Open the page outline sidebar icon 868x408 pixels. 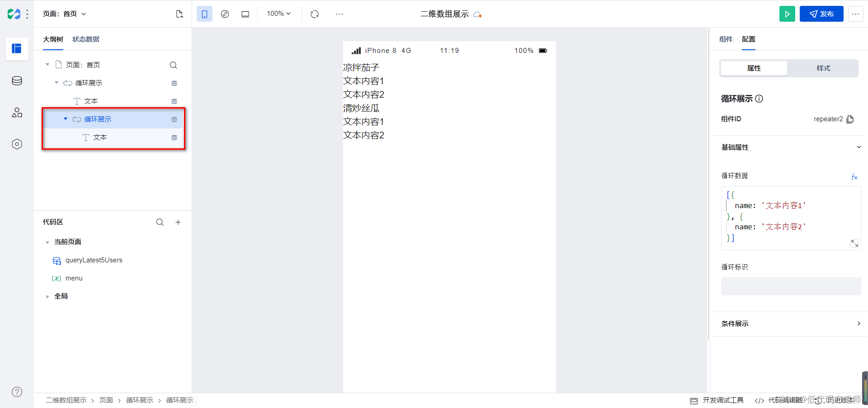click(17, 48)
